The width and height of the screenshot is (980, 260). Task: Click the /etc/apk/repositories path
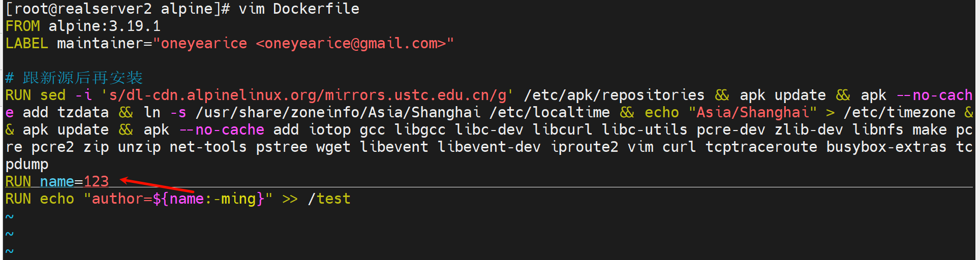pyautogui.click(x=614, y=95)
